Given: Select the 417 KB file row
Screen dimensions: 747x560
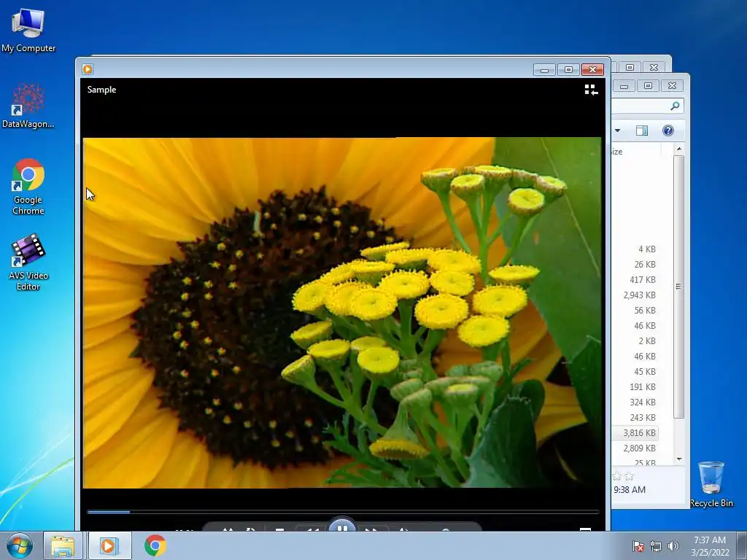Looking at the screenshot, I should [635, 279].
